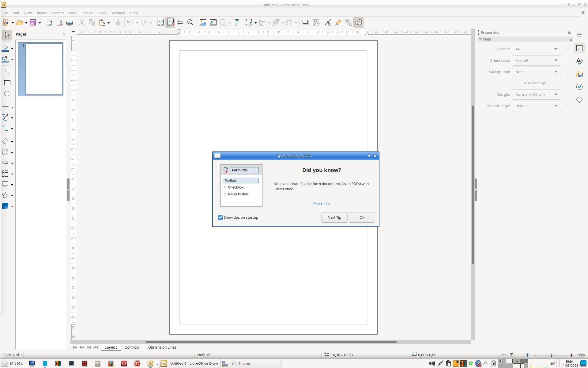This screenshot has width=588, height=368.
Task: Close the Pages panel
Action: click(x=64, y=34)
